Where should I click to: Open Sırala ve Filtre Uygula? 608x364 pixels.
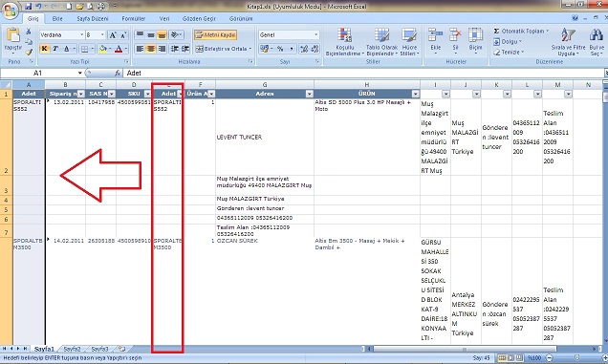point(569,42)
